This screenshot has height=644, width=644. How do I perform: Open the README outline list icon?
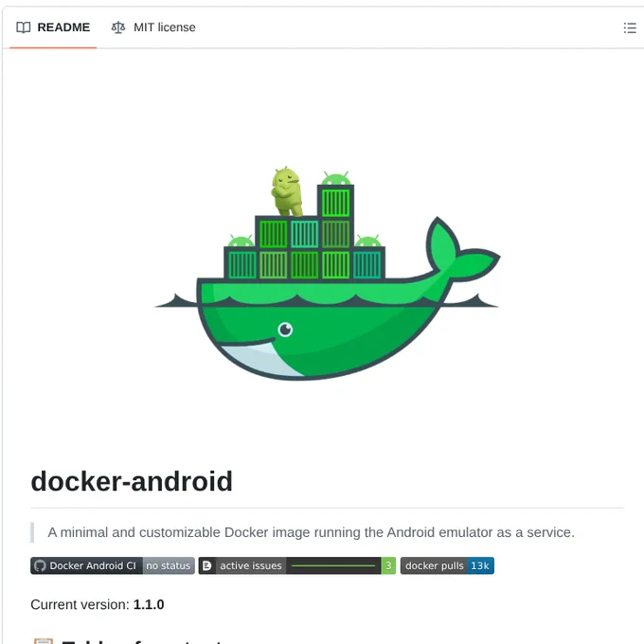[x=629, y=27]
